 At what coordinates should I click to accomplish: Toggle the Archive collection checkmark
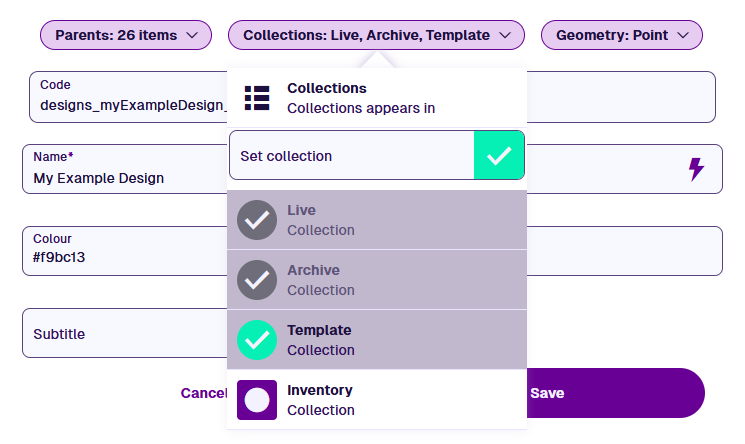tap(257, 280)
